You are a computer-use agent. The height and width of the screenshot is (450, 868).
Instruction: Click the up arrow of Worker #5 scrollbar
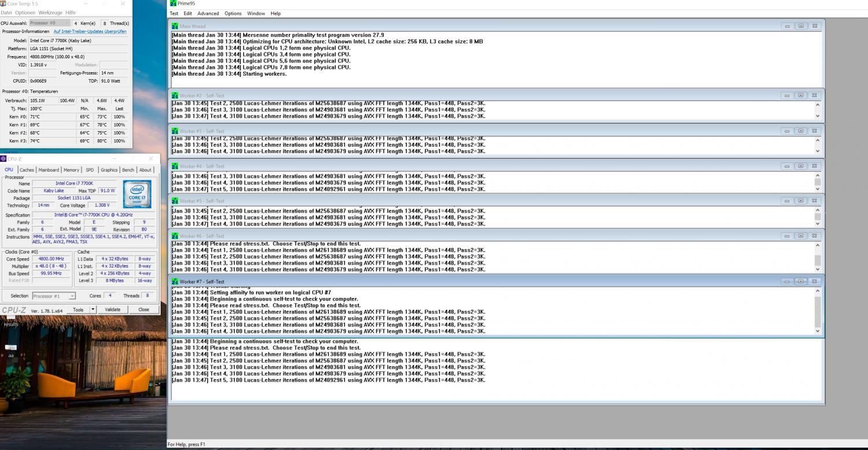[x=818, y=210]
